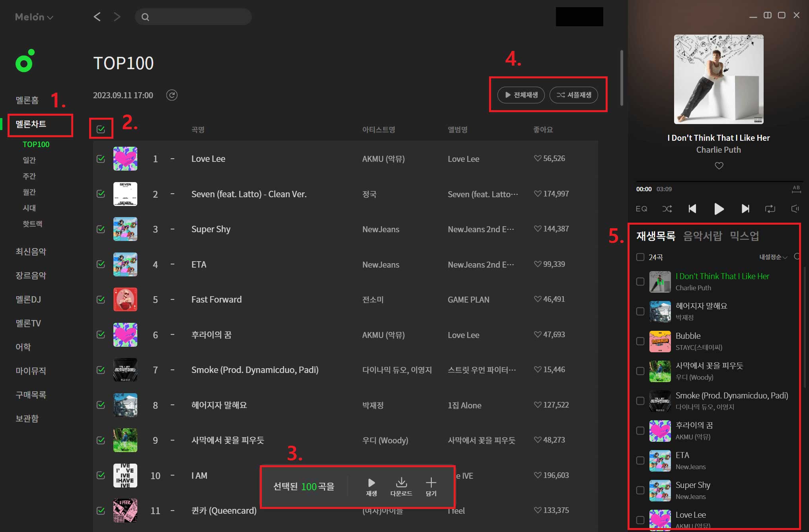Open the EQ equalizer settings
Viewport: 809px width, 532px height.
641,209
